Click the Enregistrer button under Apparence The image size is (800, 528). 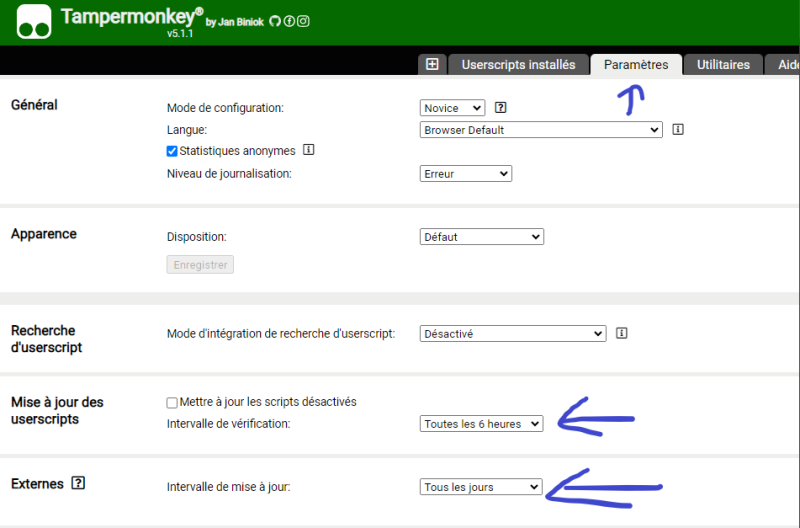(x=200, y=265)
